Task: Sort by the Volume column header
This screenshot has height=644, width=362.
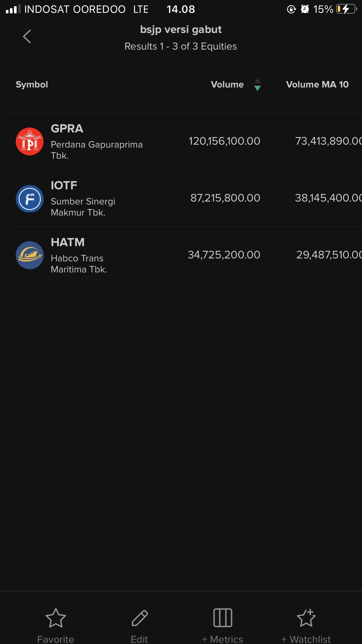Action: tap(227, 85)
